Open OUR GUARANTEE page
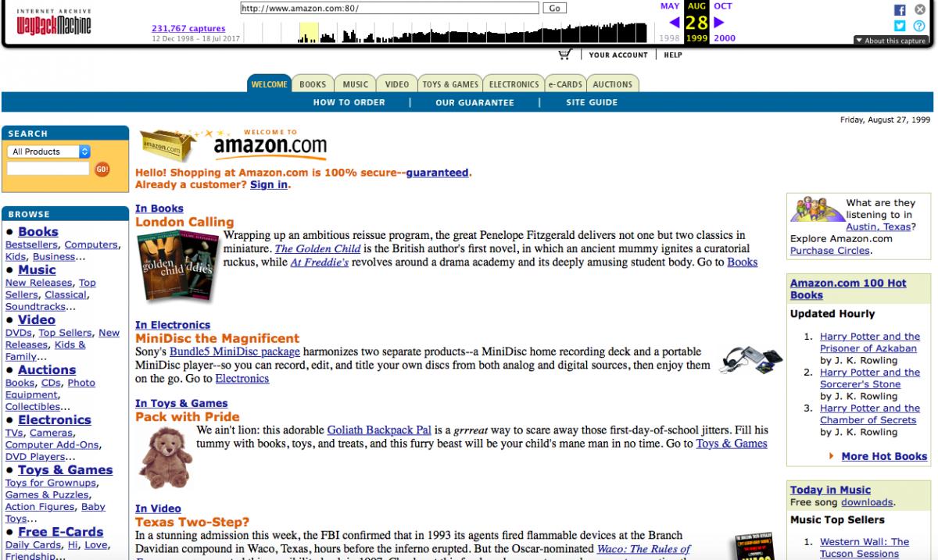The height and width of the screenshot is (560, 938). point(474,102)
